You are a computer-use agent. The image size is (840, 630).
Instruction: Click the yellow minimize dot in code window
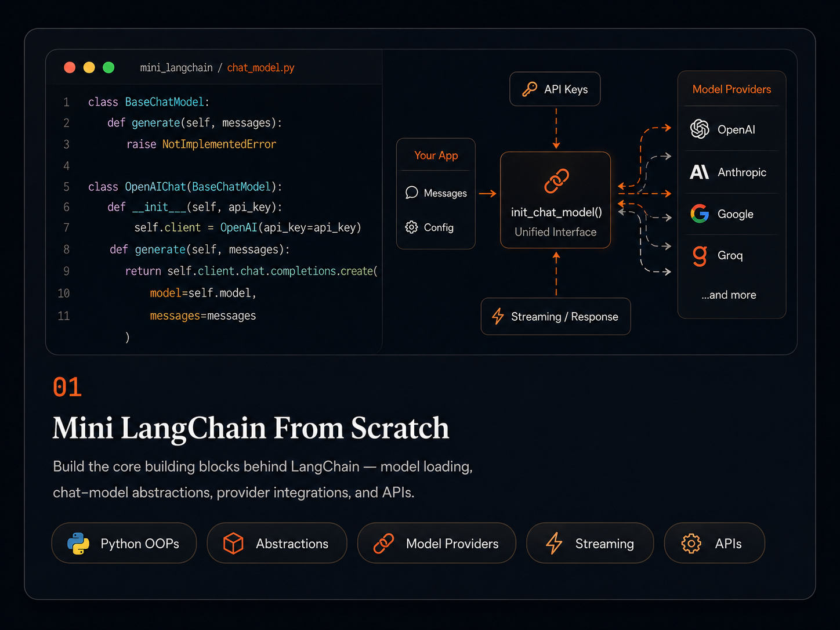click(89, 67)
